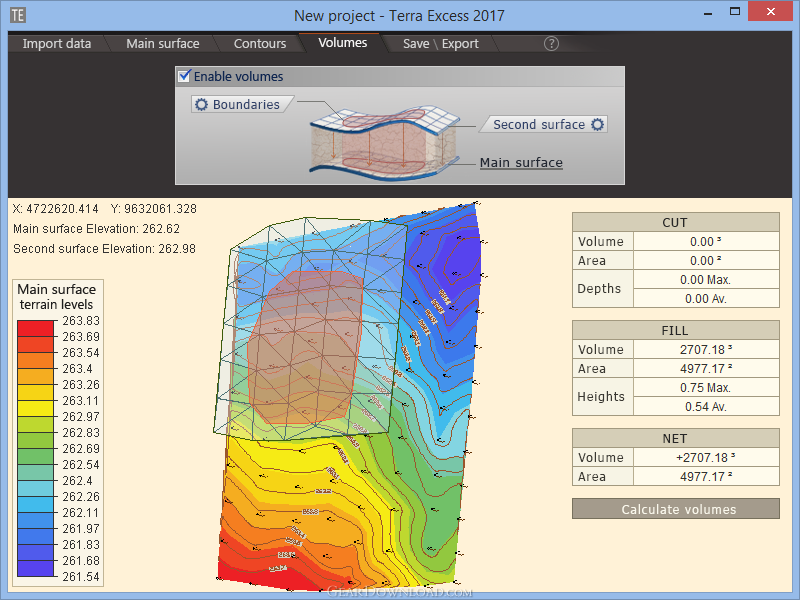Open the Second surface settings button
The image size is (800, 600).
click(545, 124)
